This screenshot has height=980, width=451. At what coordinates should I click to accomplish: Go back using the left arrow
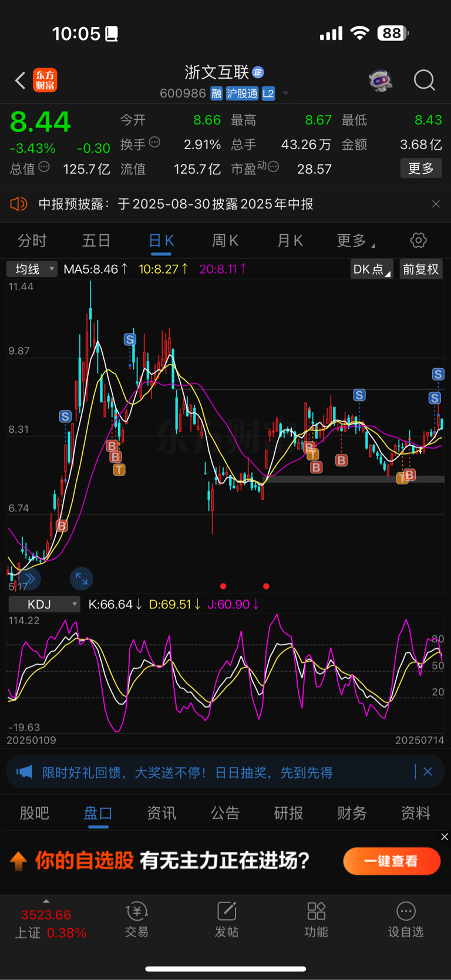click(21, 80)
